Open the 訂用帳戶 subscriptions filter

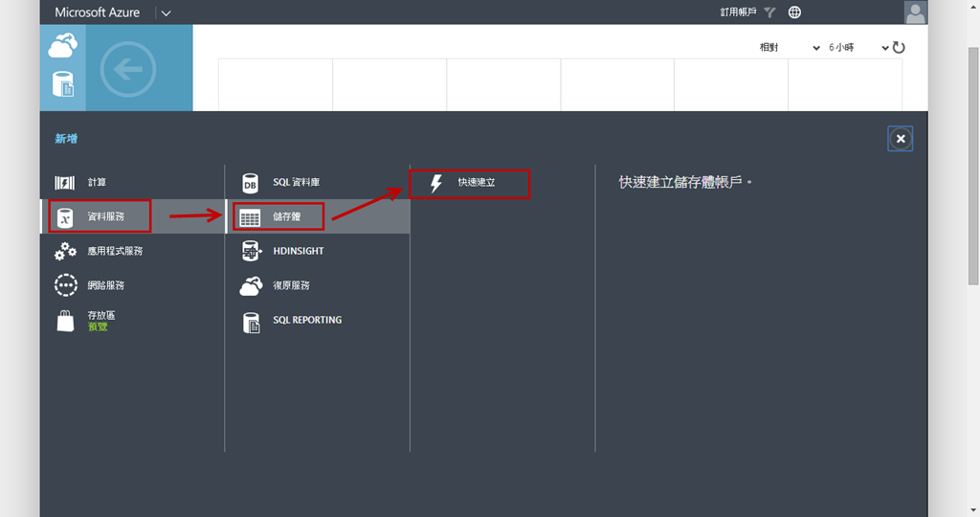(x=738, y=11)
